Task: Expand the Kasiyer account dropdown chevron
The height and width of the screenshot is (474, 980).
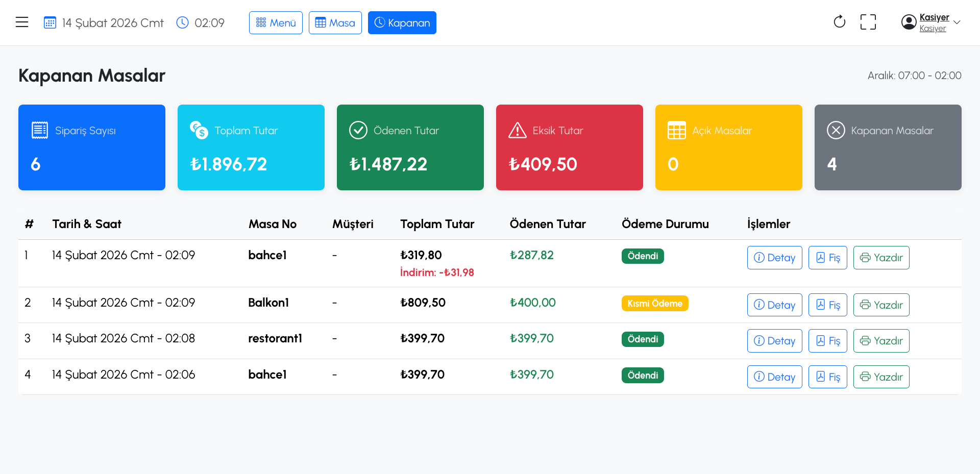Action: click(957, 22)
